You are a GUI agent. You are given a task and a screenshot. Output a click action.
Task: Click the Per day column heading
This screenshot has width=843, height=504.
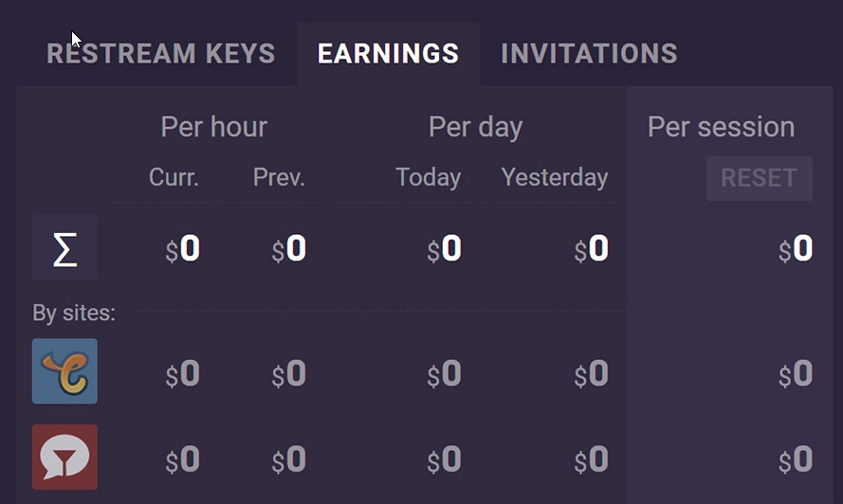tap(475, 127)
